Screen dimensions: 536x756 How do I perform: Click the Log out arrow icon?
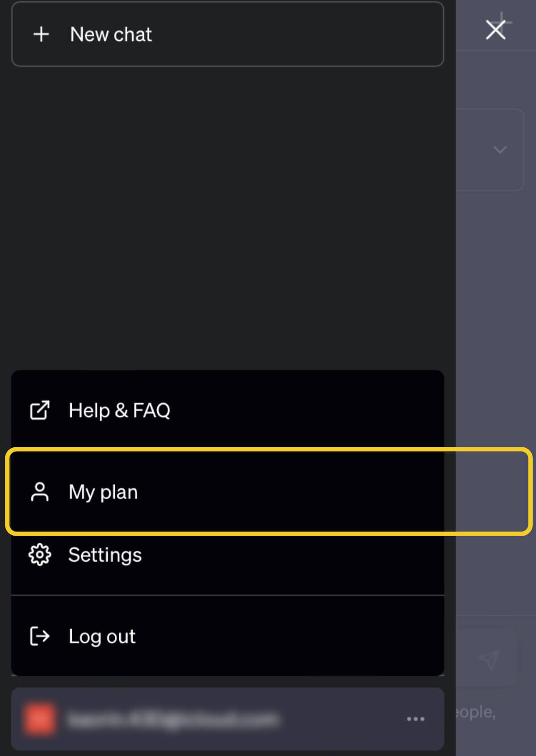tap(40, 636)
